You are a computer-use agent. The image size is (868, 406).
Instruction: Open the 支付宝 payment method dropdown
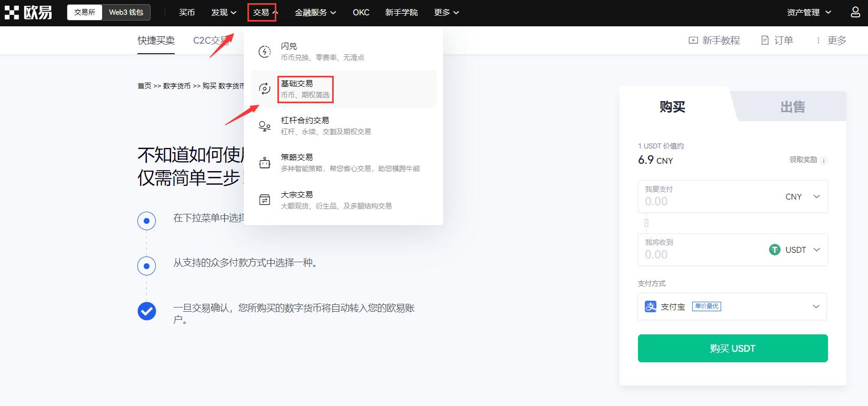pyautogui.click(x=732, y=306)
